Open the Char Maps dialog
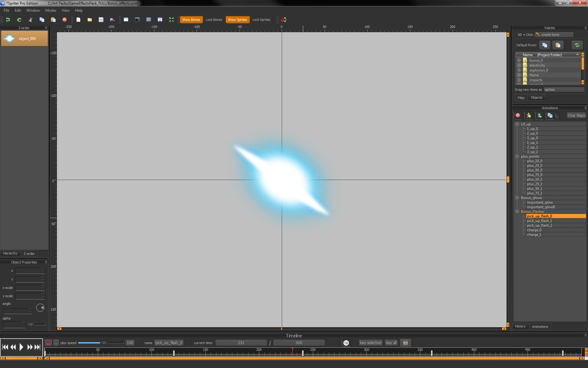This screenshot has width=588, height=368. [576, 115]
